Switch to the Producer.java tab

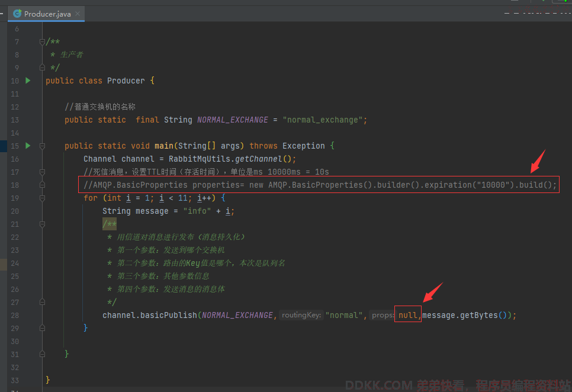(x=47, y=14)
